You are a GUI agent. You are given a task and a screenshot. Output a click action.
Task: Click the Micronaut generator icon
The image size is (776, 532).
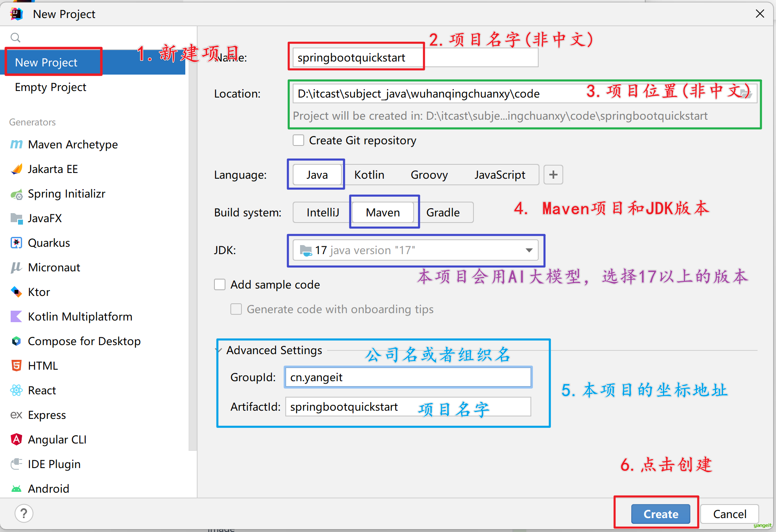click(16, 267)
